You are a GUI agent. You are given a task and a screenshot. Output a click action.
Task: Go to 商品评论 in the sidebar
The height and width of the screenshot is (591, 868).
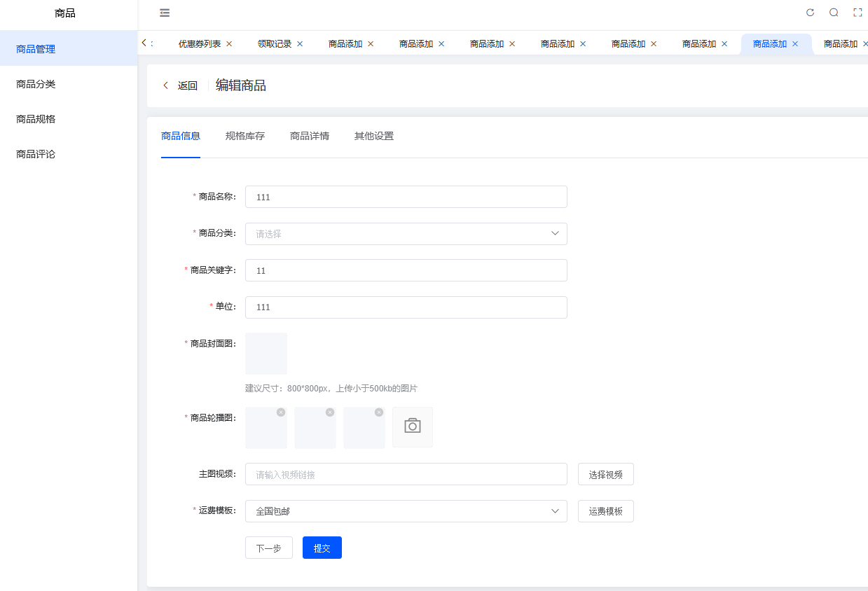coord(69,154)
